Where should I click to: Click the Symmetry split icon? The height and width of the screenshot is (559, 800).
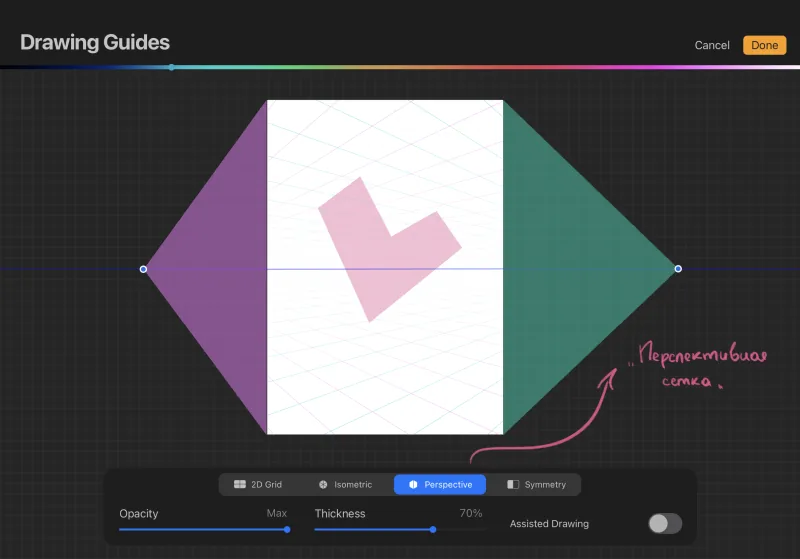coord(513,485)
